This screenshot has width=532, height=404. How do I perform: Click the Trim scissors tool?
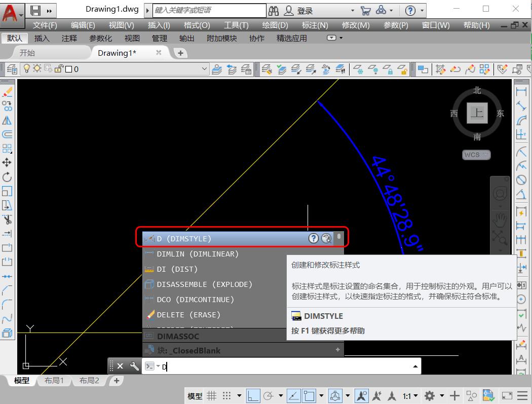(7, 219)
